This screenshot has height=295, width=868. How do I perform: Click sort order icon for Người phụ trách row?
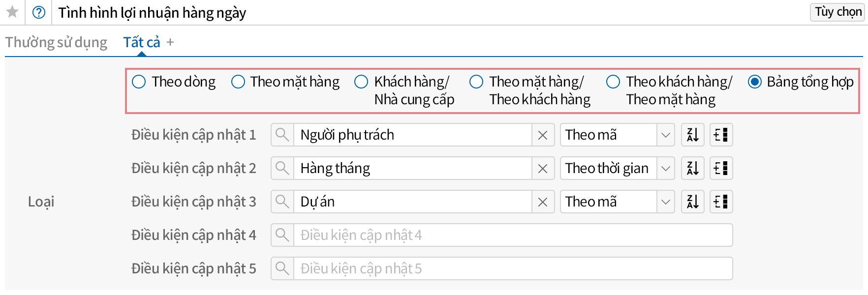click(693, 135)
